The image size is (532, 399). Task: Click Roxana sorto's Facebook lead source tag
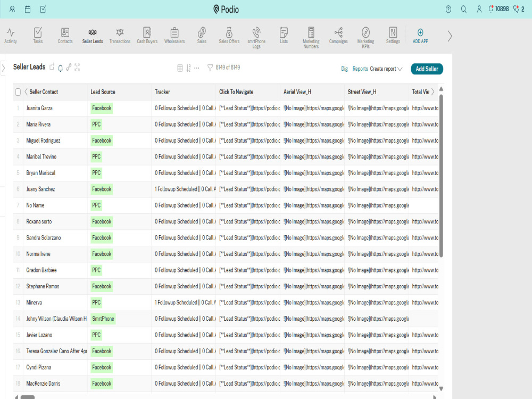point(102,221)
